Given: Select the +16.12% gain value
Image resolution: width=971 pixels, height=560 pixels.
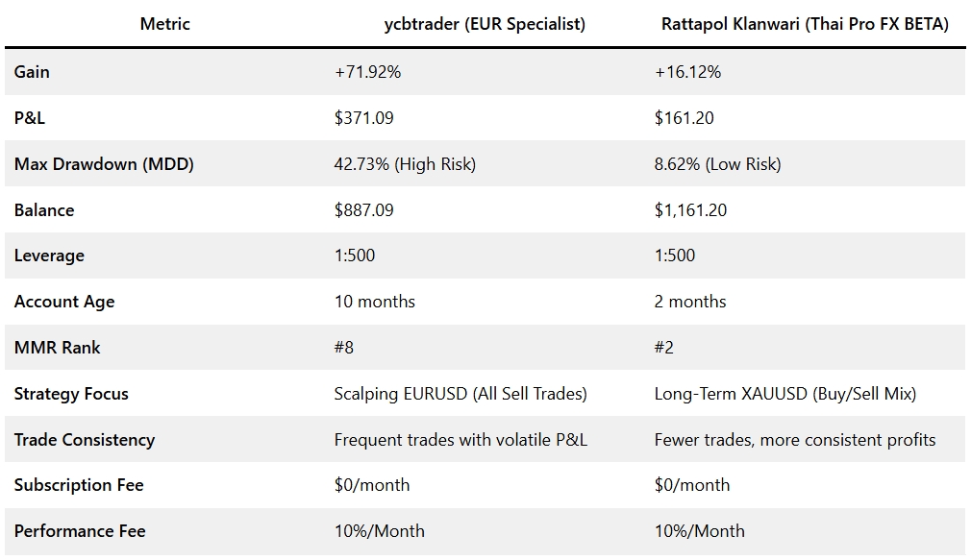Looking at the screenshot, I should pyautogui.click(x=687, y=72).
